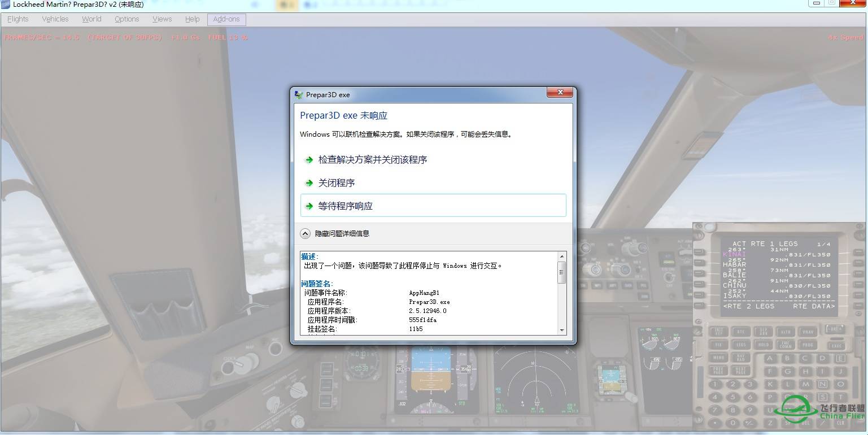Click the 问题签名 heading in details
Viewport: 868px width, 435px height.
click(317, 284)
